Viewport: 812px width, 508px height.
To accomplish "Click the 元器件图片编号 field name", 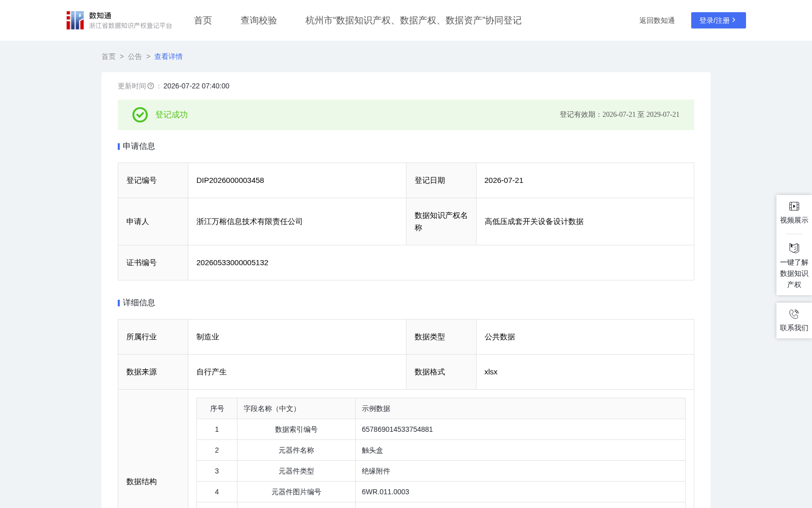I will pyautogui.click(x=296, y=492).
